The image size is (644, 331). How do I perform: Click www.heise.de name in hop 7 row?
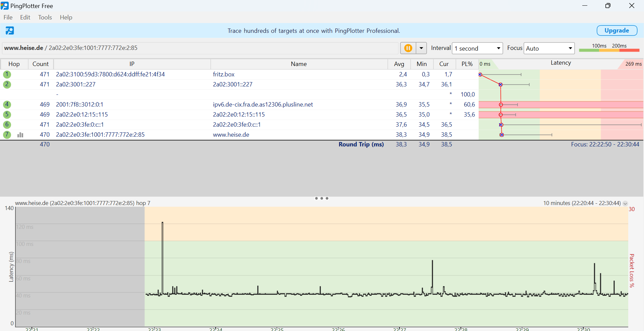(x=231, y=135)
